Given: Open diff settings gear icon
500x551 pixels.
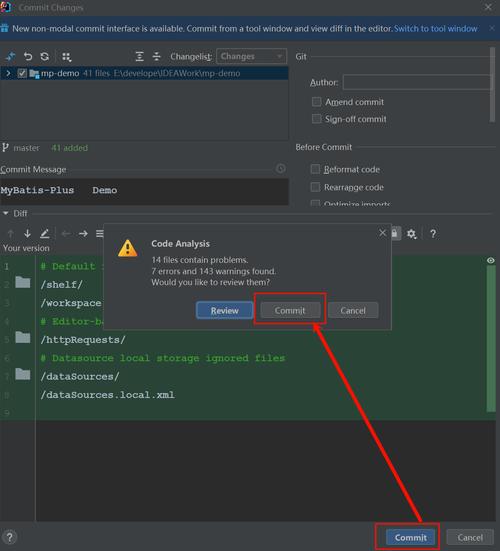Looking at the screenshot, I should tap(411, 234).
